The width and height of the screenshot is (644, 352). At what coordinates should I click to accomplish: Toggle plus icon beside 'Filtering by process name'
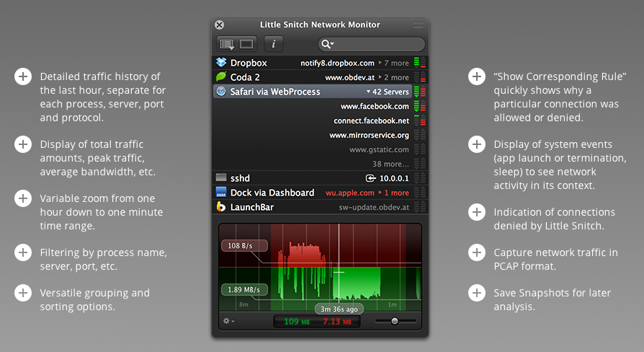click(x=23, y=252)
